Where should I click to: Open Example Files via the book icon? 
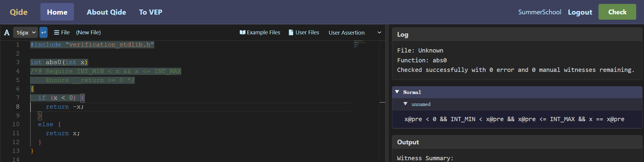242,32
